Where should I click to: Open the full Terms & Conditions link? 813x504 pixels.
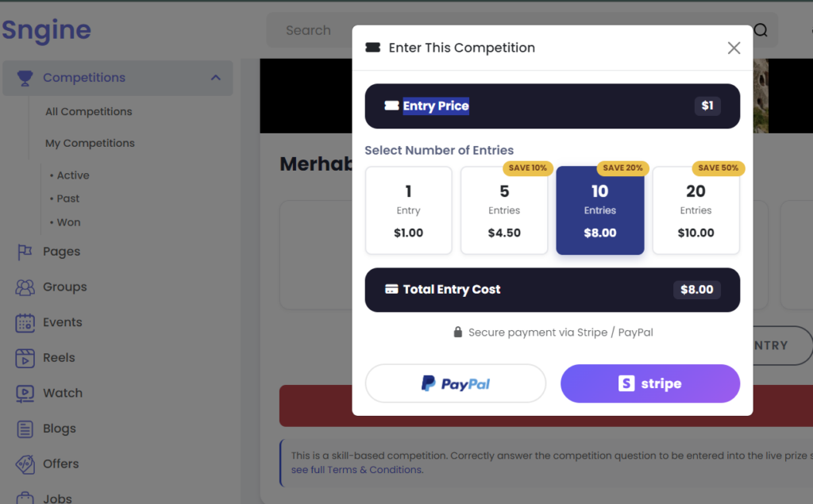pyautogui.click(x=357, y=470)
